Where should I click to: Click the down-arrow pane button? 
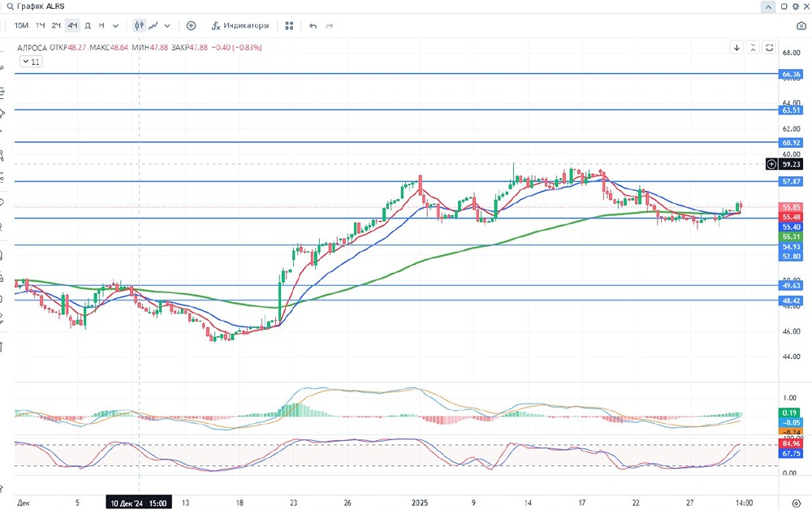[x=736, y=48]
